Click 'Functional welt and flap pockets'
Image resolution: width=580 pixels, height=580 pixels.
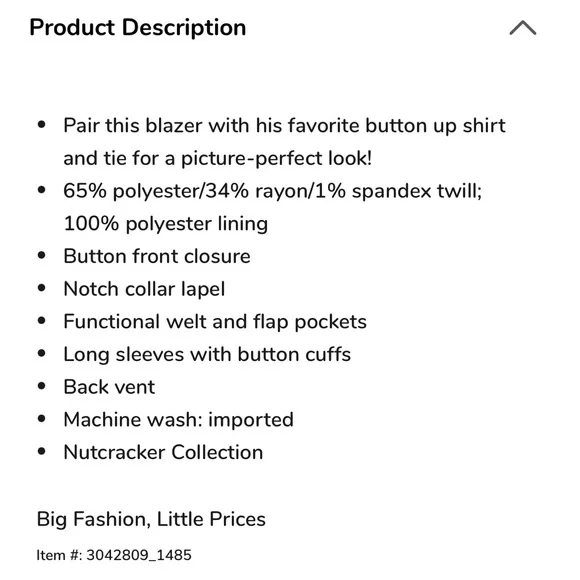pos(215,321)
